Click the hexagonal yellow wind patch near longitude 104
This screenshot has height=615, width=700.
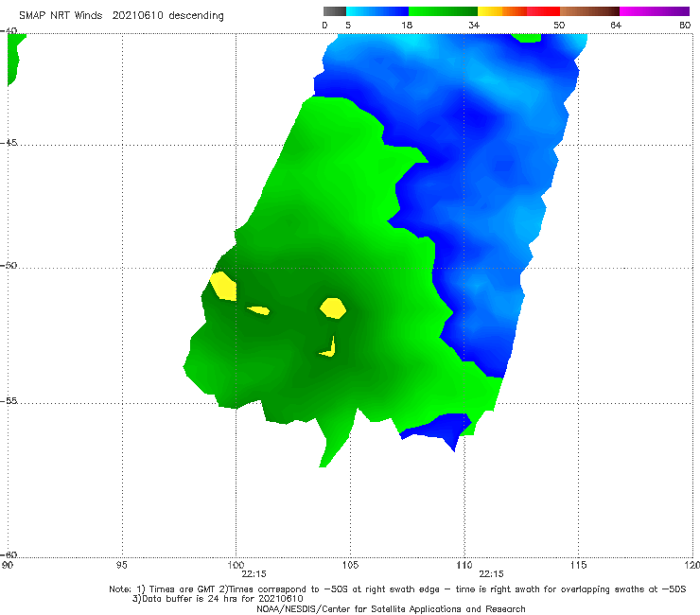pyautogui.click(x=333, y=308)
